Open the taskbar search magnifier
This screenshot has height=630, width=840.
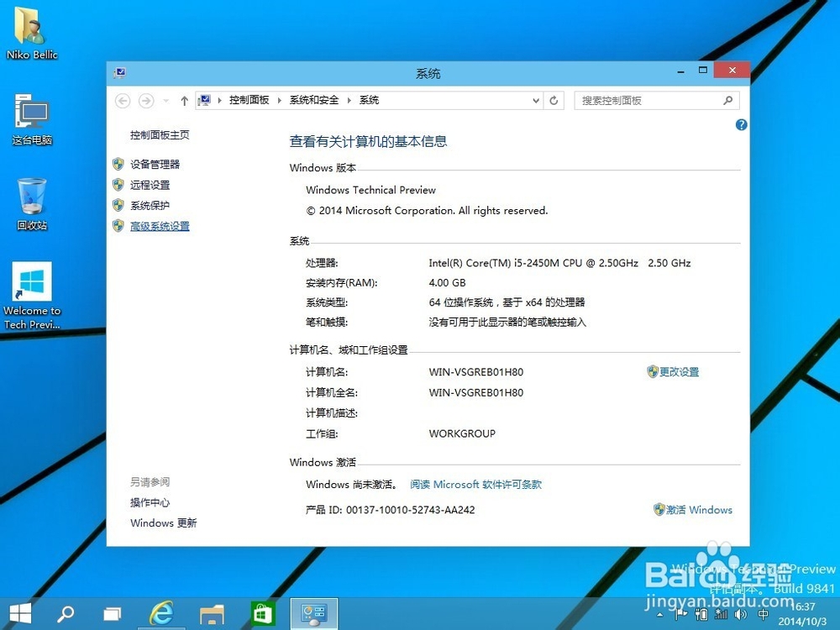[66, 614]
